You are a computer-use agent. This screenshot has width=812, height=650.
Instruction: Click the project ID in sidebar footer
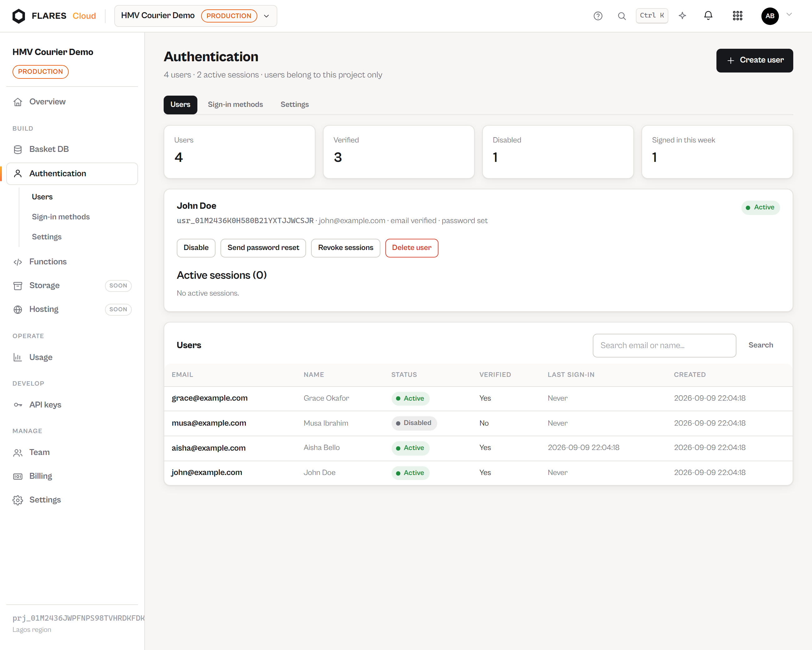coord(78,618)
